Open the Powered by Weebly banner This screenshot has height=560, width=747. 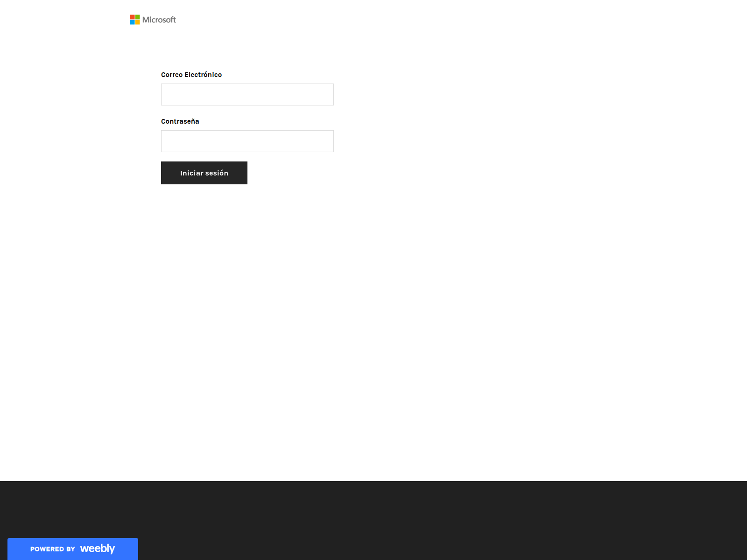73,549
